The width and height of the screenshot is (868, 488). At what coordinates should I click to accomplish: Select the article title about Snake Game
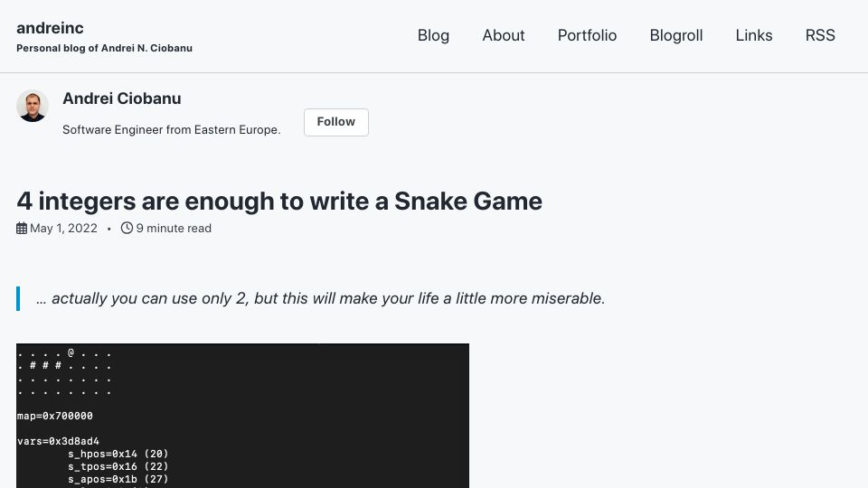click(279, 201)
